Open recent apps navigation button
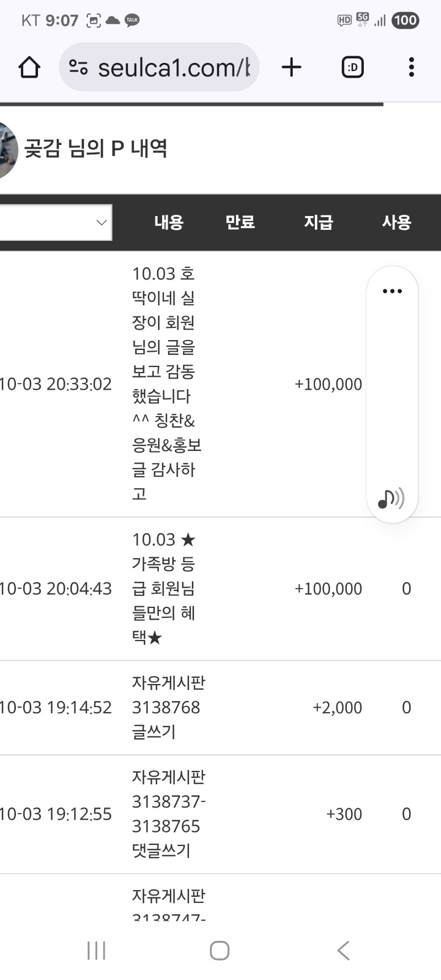The height and width of the screenshot is (980, 441). tap(96, 950)
